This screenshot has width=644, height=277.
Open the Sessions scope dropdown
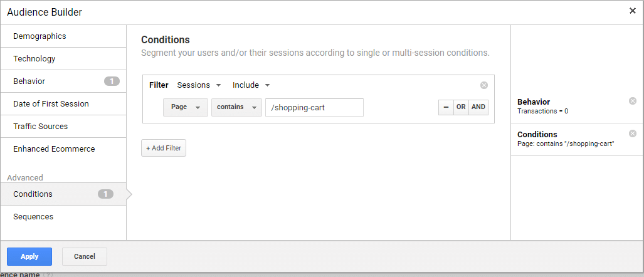point(199,85)
